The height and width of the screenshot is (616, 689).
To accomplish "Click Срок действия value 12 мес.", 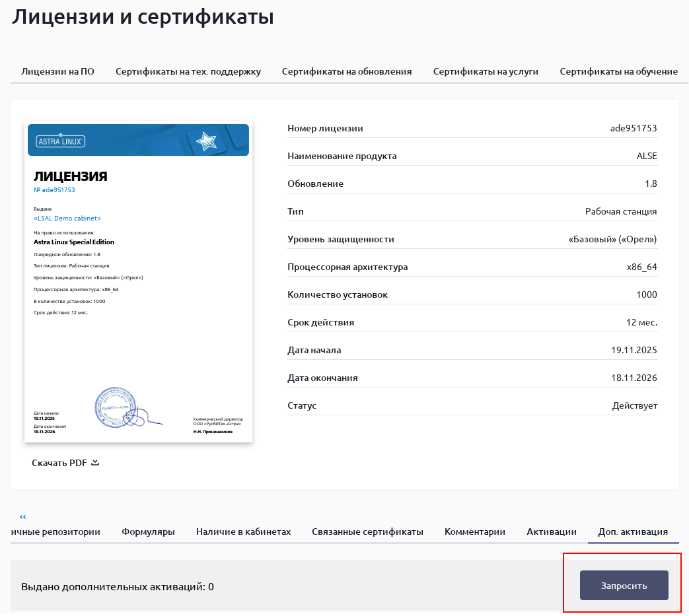I will point(641,322).
